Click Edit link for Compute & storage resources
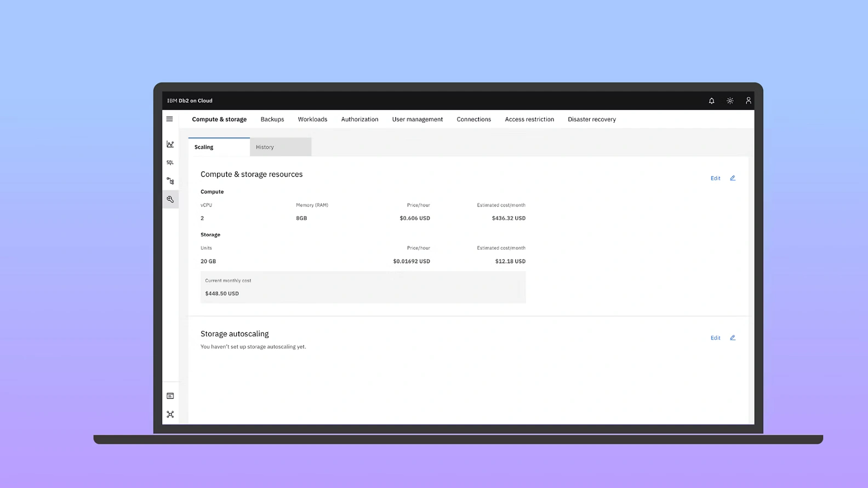 coord(715,179)
